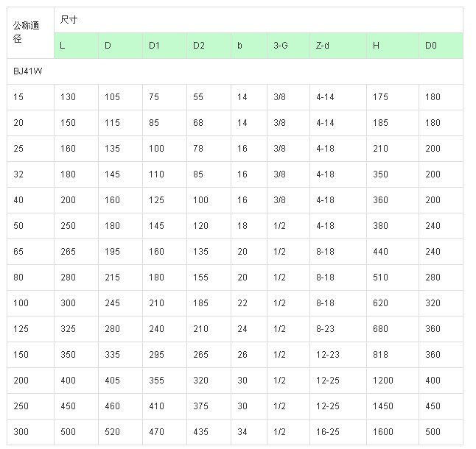Select the BJ41W model row
Viewport: 476px width, 449px height.
(x=27, y=71)
